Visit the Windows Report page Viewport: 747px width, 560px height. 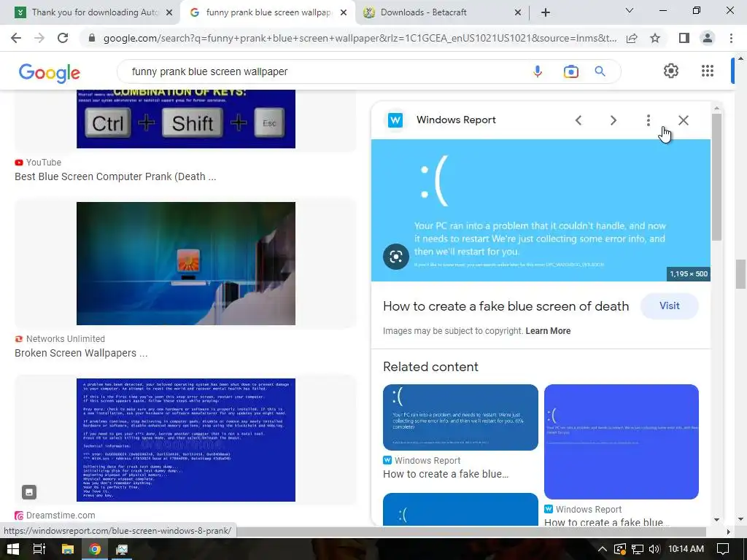tap(670, 306)
